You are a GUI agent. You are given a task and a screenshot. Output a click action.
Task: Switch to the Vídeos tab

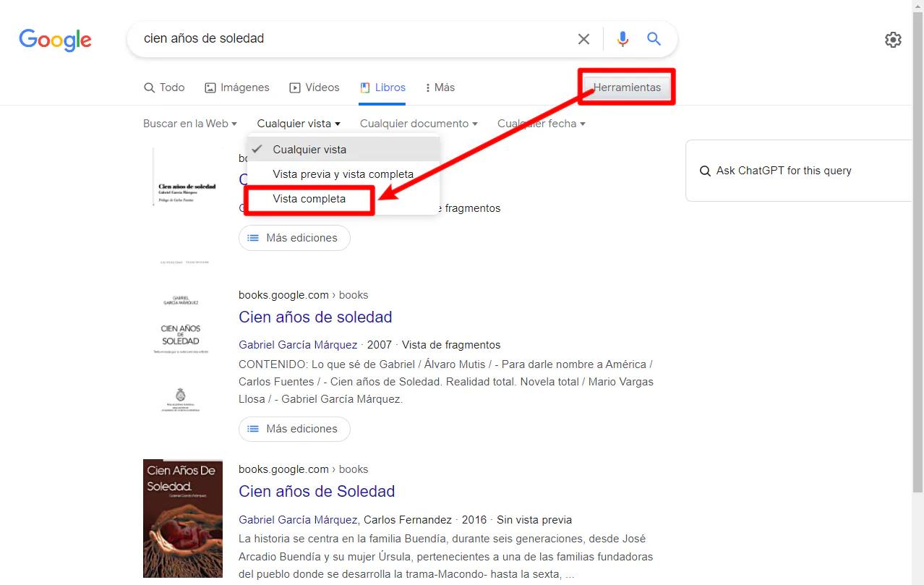[314, 87]
